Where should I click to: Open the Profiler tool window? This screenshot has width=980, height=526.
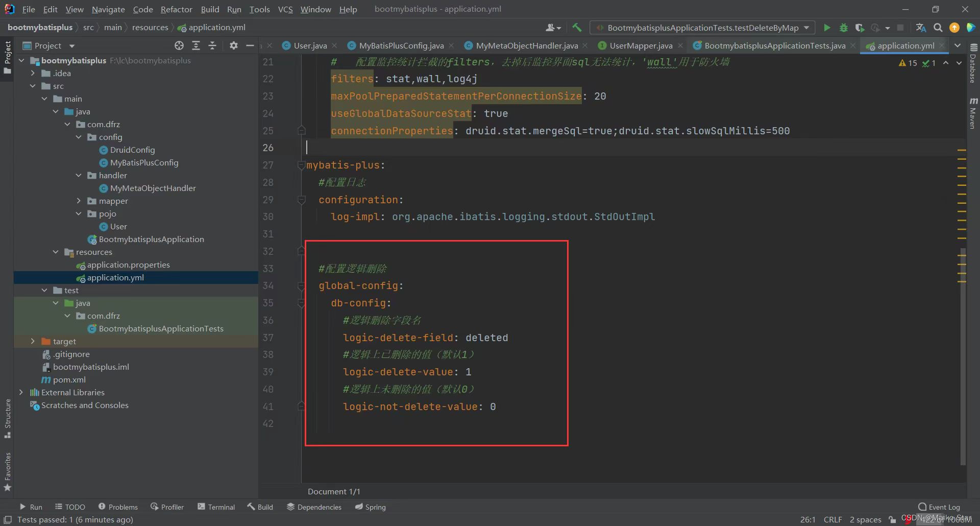[167, 507]
